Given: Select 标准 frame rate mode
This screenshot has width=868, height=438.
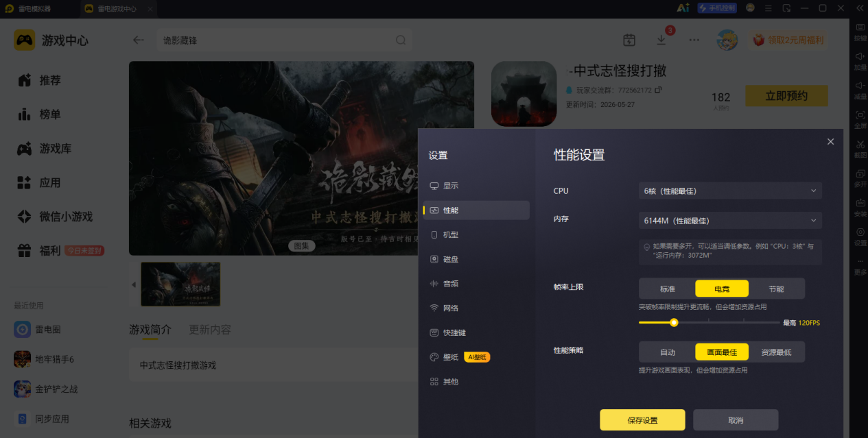Looking at the screenshot, I should tap(667, 289).
